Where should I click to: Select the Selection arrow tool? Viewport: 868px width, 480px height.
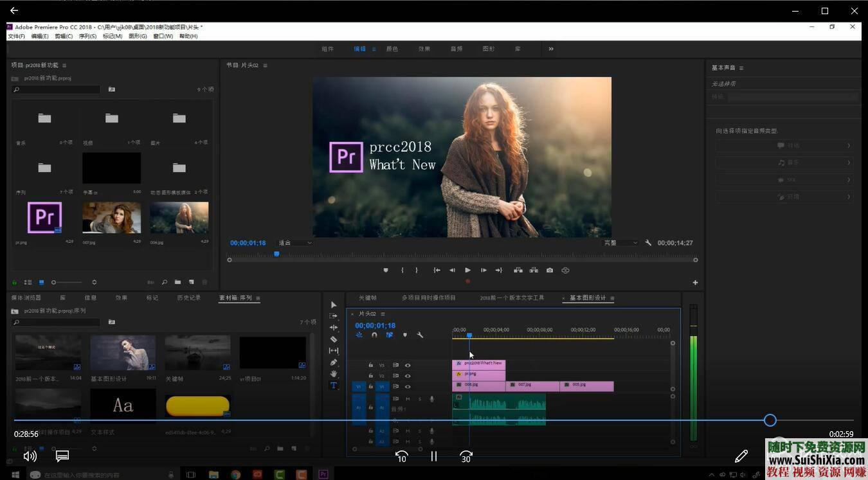333,305
